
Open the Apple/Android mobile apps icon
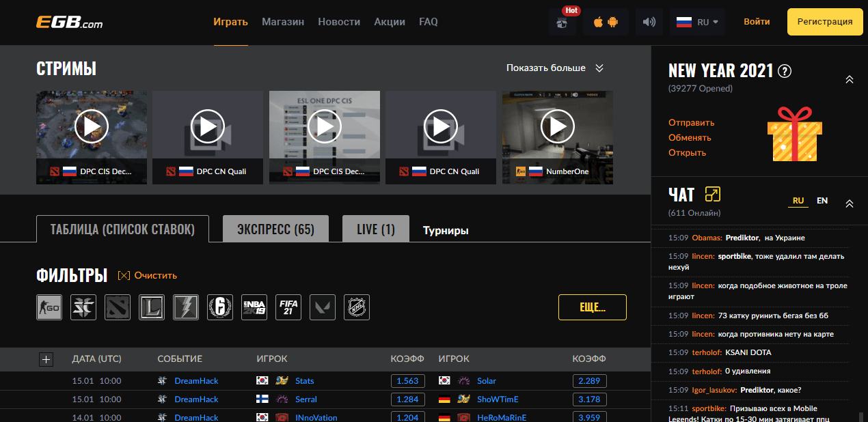606,22
